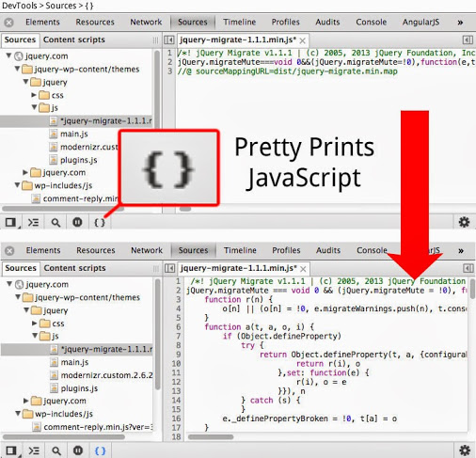Screen dimensions: 476x458
Task: Click the pretty print braces icon in the upper panel's toolbar
Action: click(x=100, y=223)
